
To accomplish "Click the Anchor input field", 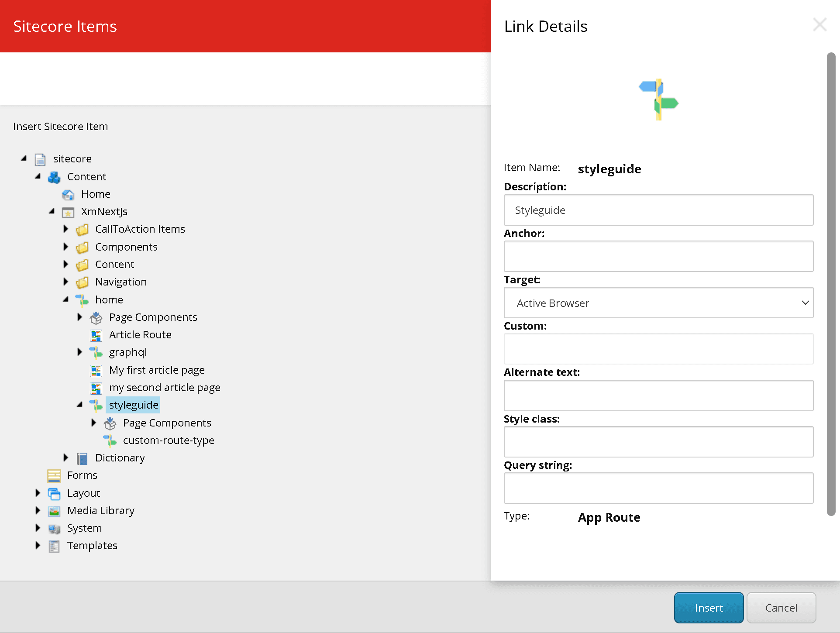I will tap(658, 256).
